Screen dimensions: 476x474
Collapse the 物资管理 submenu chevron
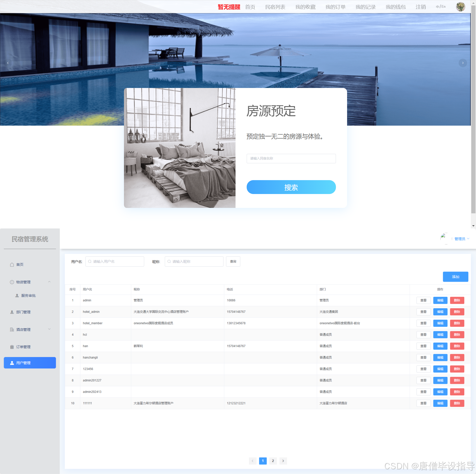pos(49,282)
